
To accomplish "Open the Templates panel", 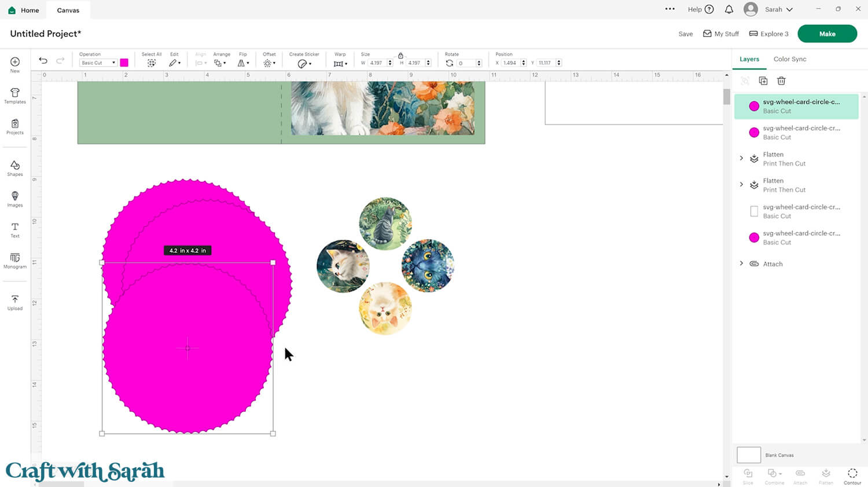I will click(x=15, y=96).
